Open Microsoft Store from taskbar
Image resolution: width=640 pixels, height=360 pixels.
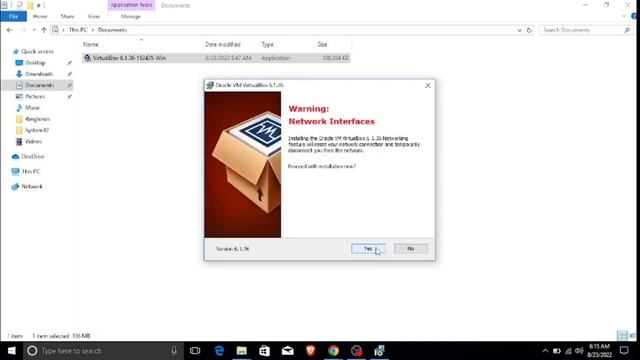click(264, 351)
